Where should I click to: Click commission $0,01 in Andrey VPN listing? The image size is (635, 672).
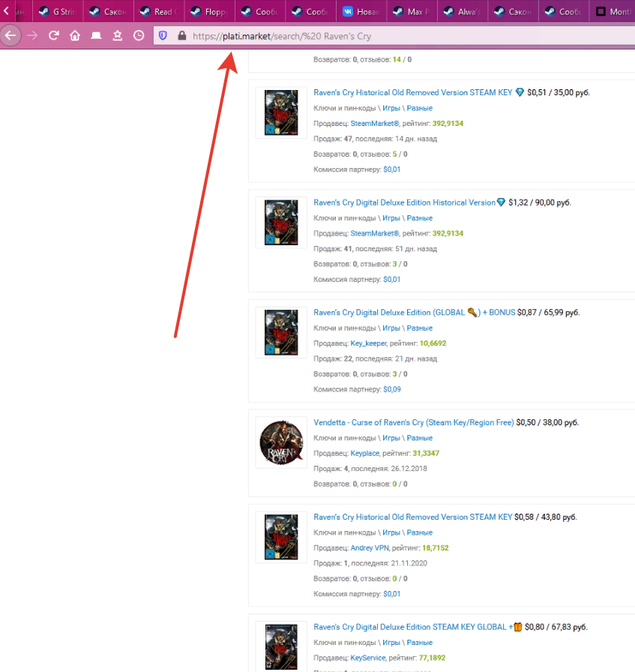(391, 593)
